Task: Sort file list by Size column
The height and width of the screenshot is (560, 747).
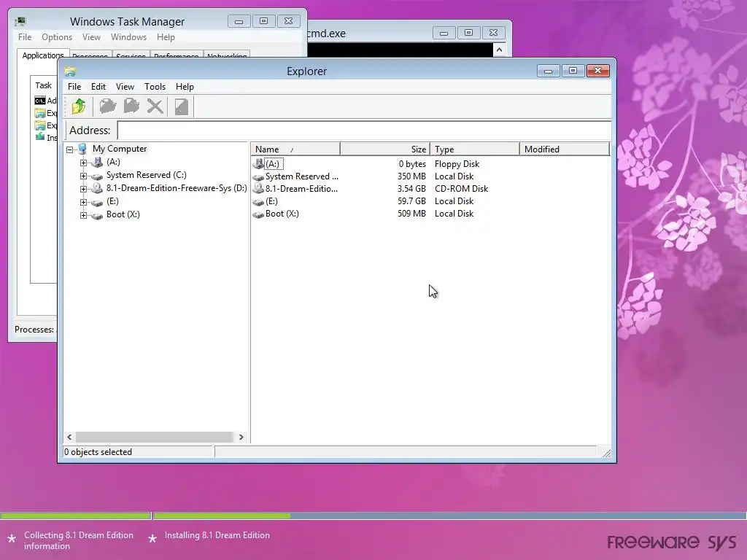Action: point(385,149)
